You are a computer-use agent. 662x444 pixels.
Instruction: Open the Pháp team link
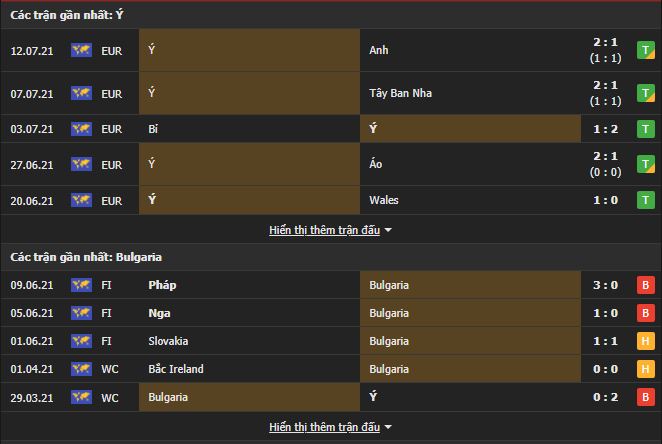click(162, 285)
